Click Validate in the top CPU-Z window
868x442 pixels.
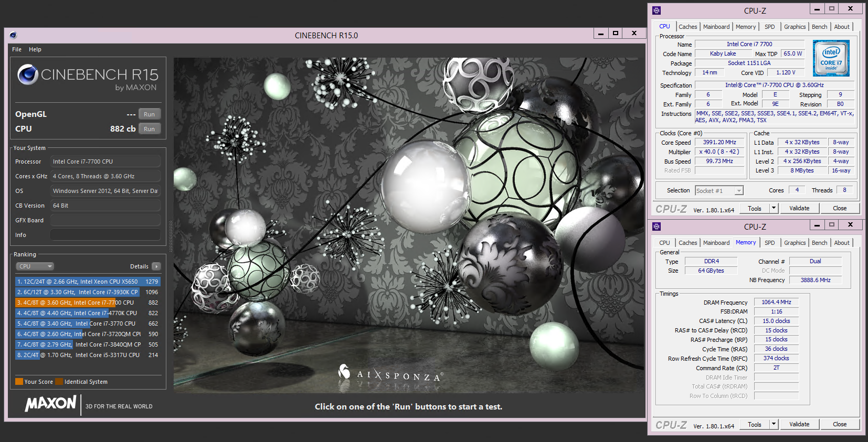tap(799, 208)
